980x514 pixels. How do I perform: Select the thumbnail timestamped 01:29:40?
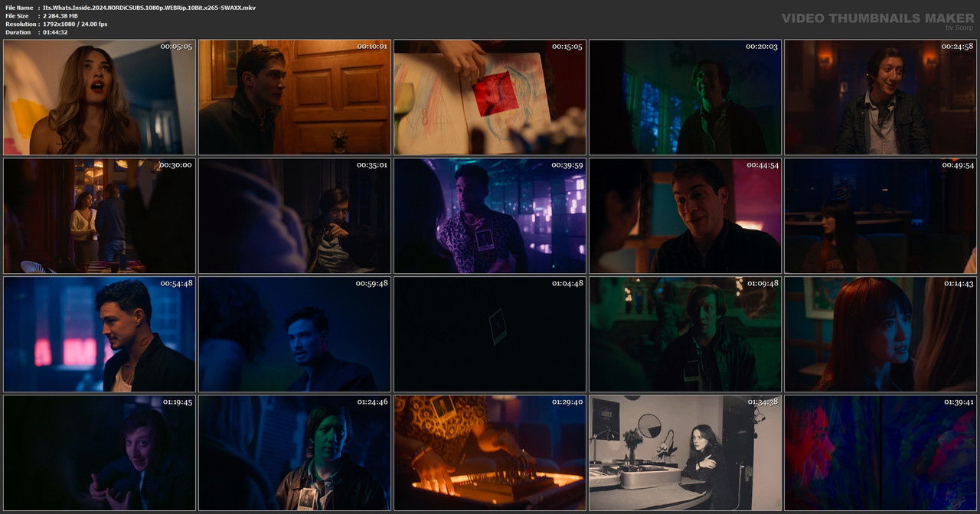pyautogui.click(x=490, y=453)
